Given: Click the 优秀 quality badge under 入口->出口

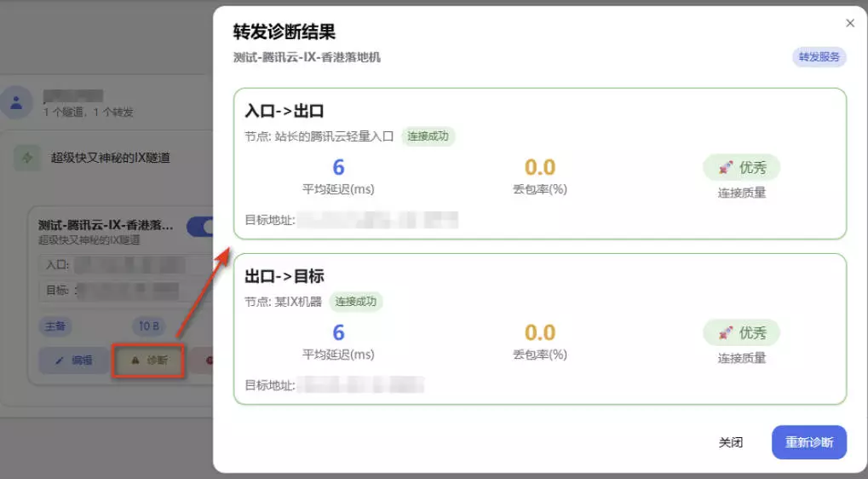Looking at the screenshot, I should (x=741, y=167).
